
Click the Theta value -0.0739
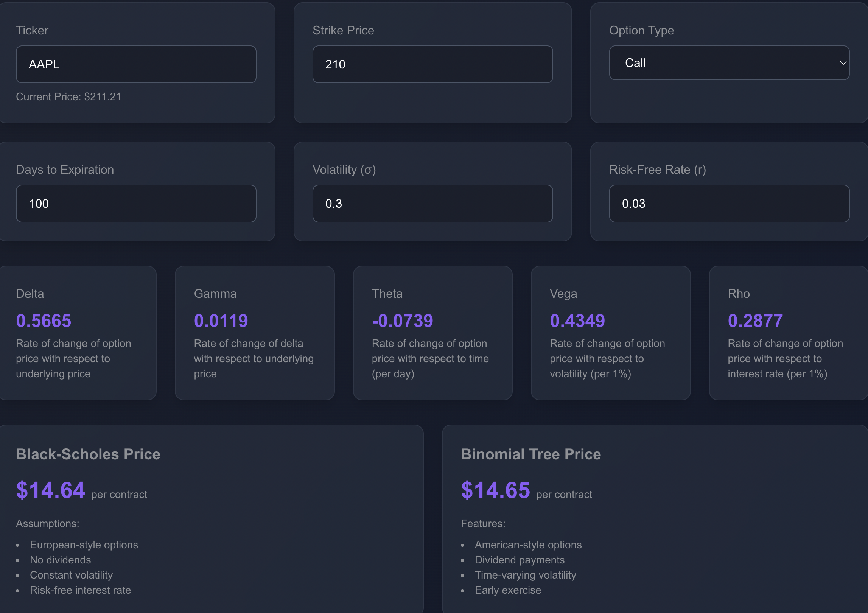(403, 321)
